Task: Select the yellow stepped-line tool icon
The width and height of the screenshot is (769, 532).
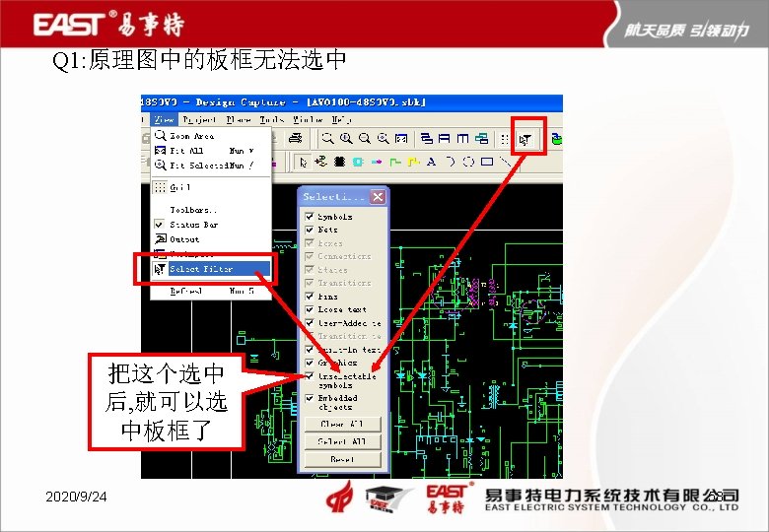Action: pyautogui.click(x=413, y=162)
